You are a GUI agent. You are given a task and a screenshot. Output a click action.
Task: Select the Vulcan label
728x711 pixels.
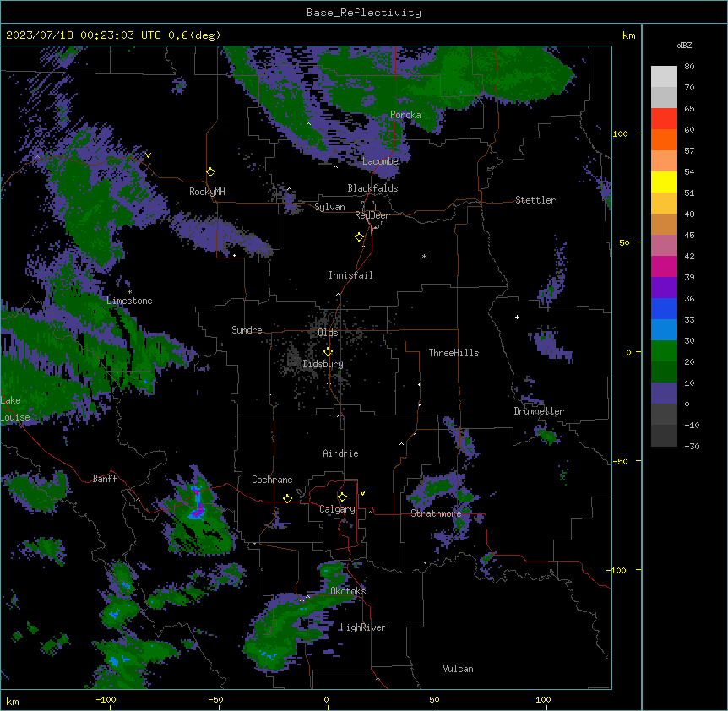[459, 669]
